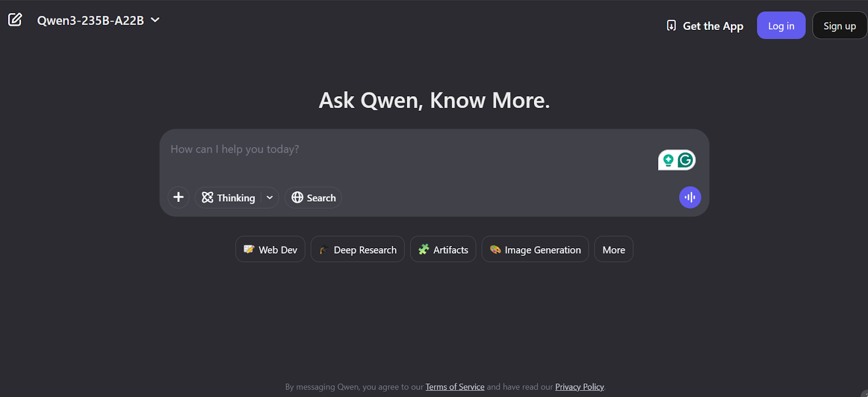Screen dimensions: 868x397
Task: Select the Artifacts shortcut
Action: 443,249
